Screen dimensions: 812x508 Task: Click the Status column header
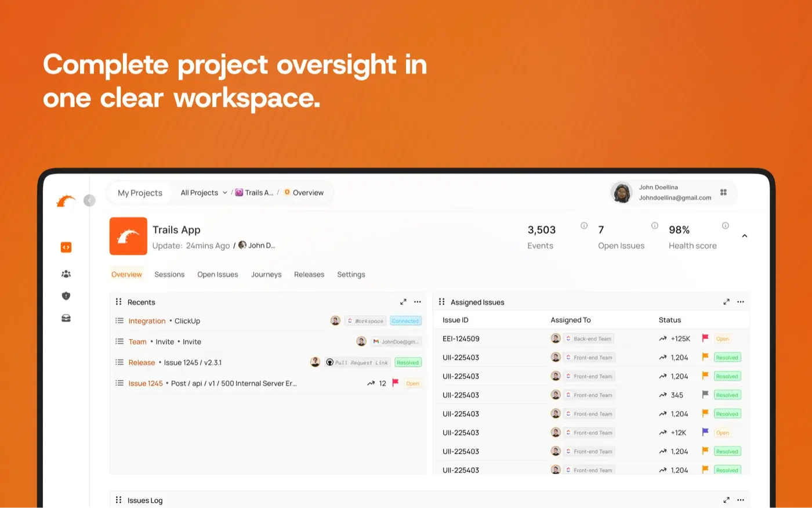click(x=670, y=320)
